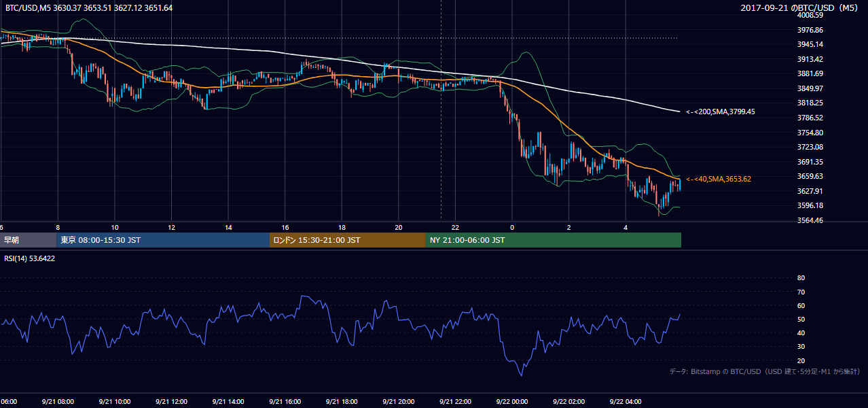Image resolution: width=868 pixels, height=408 pixels.
Task: Click hour label 10 under price chart
Action: [115, 227]
